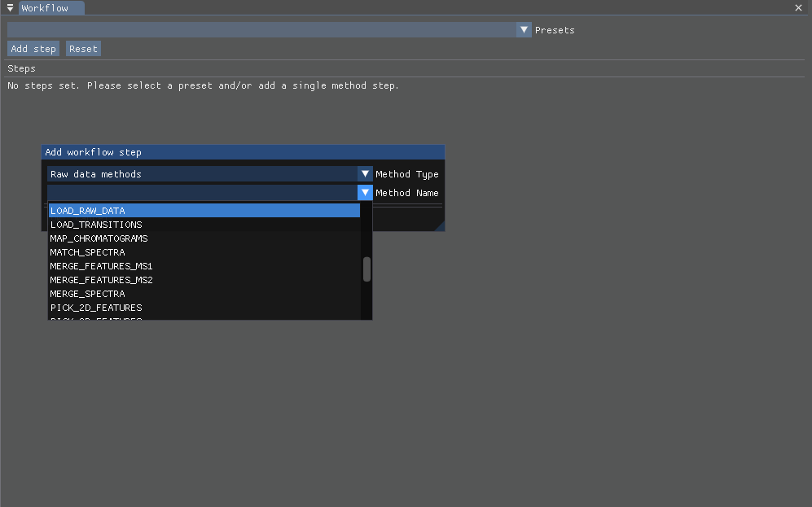This screenshot has height=507, width=812.
Task: Select MERGE_SPECTRA in the list
Action: click(x=204, y=294)
